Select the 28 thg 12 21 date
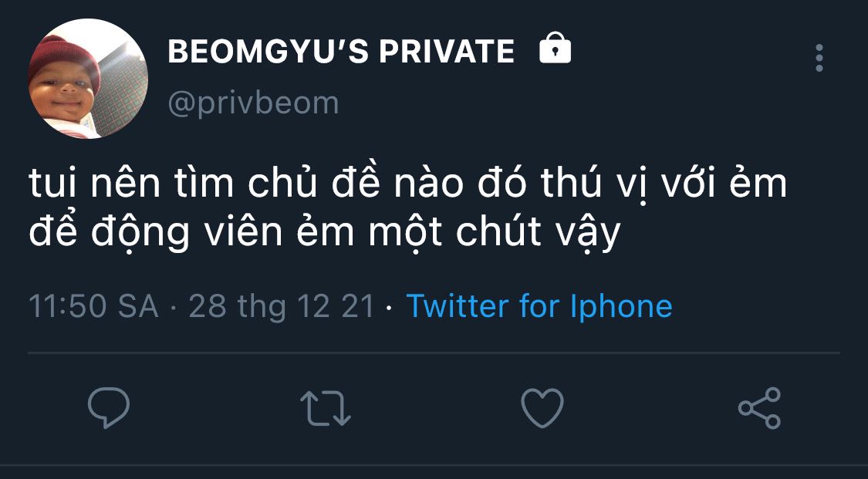The image size is (868, 479). click(281, 307)
